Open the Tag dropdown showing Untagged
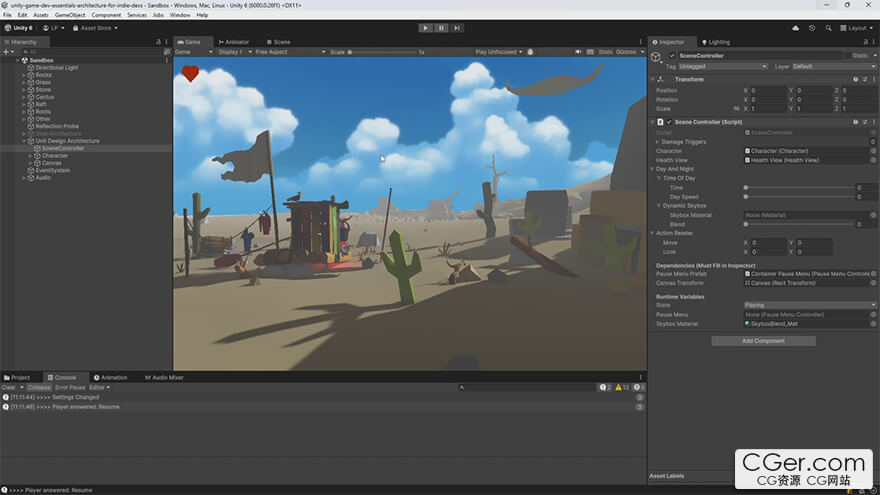Screen dimensions: 880x495 click(723, 66)
